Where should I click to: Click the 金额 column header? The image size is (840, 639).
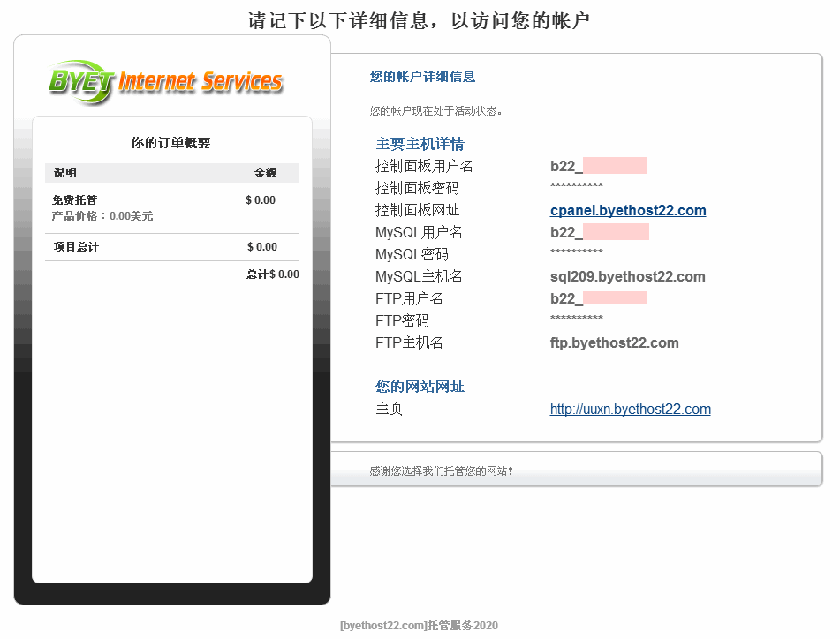[265, 173]
